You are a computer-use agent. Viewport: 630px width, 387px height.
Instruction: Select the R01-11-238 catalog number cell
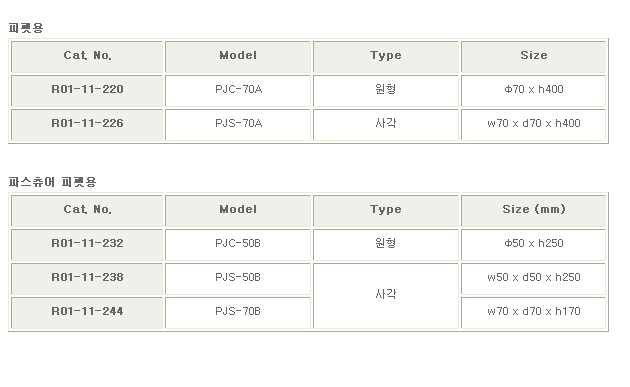coord(87,279)
